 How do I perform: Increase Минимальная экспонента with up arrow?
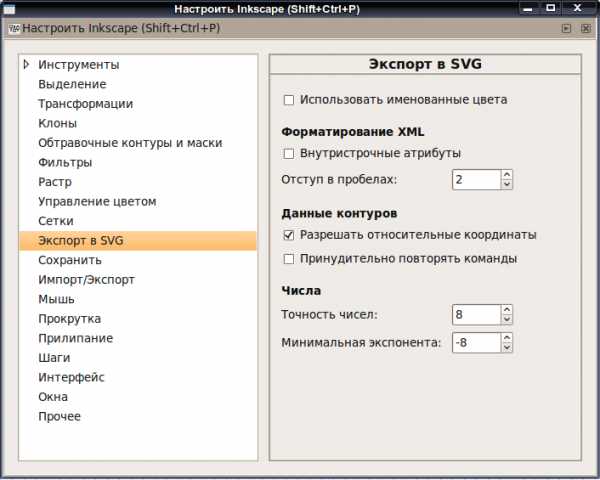507,338
